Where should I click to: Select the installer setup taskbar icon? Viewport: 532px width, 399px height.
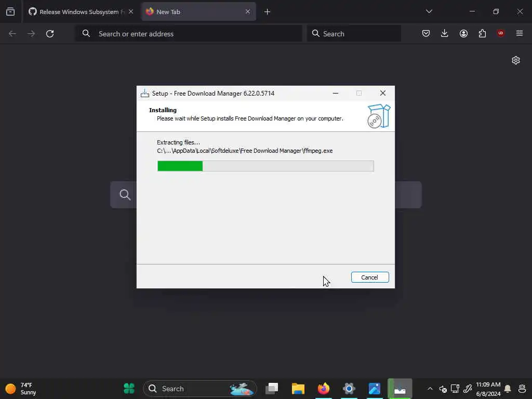[400, 389]
